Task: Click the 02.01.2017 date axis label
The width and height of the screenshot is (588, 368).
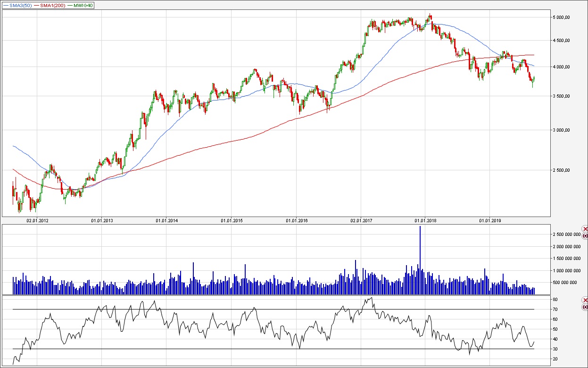Action: point(360,220)
